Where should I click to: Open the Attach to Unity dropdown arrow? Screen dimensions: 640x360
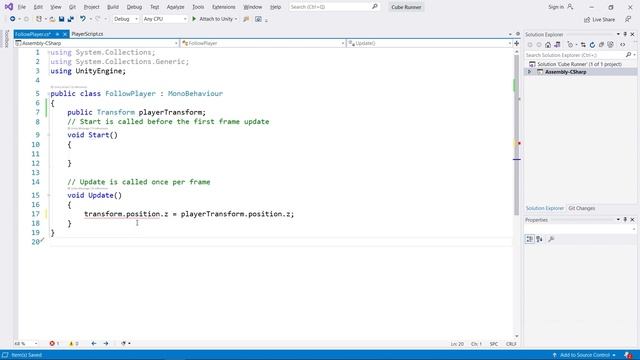point(236,19)
